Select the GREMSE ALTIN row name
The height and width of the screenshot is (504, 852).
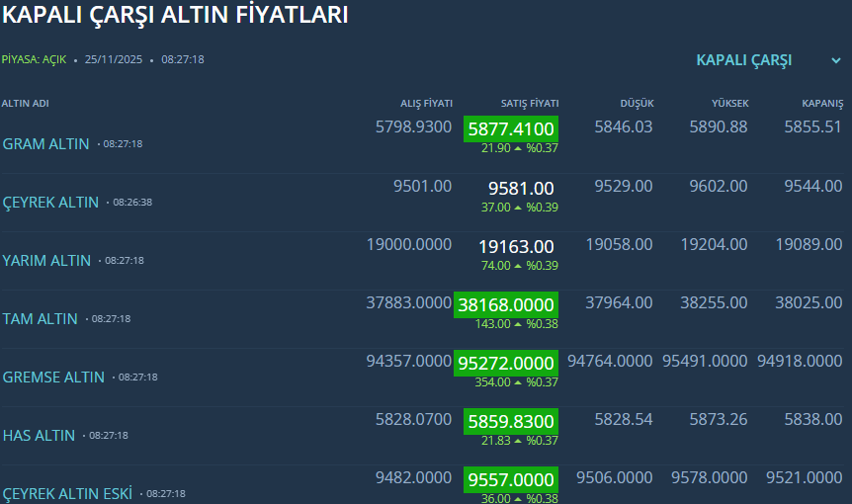53,377
